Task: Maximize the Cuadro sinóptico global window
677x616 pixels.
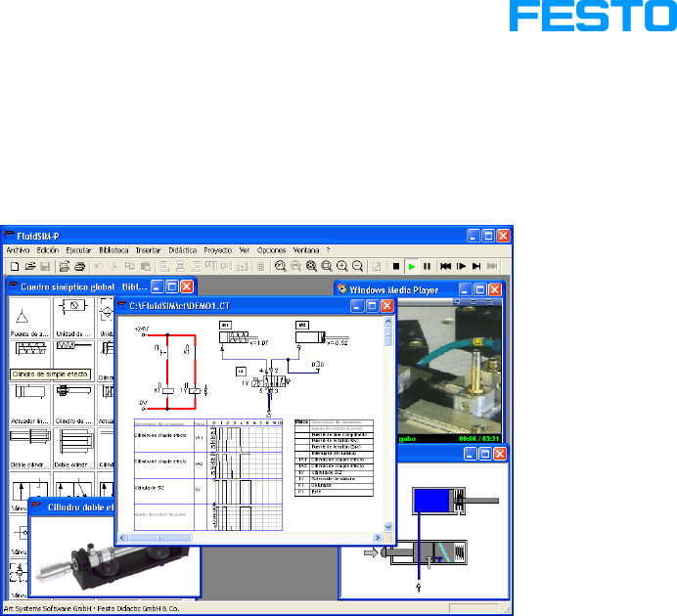Action: click(x=171, y=286)
